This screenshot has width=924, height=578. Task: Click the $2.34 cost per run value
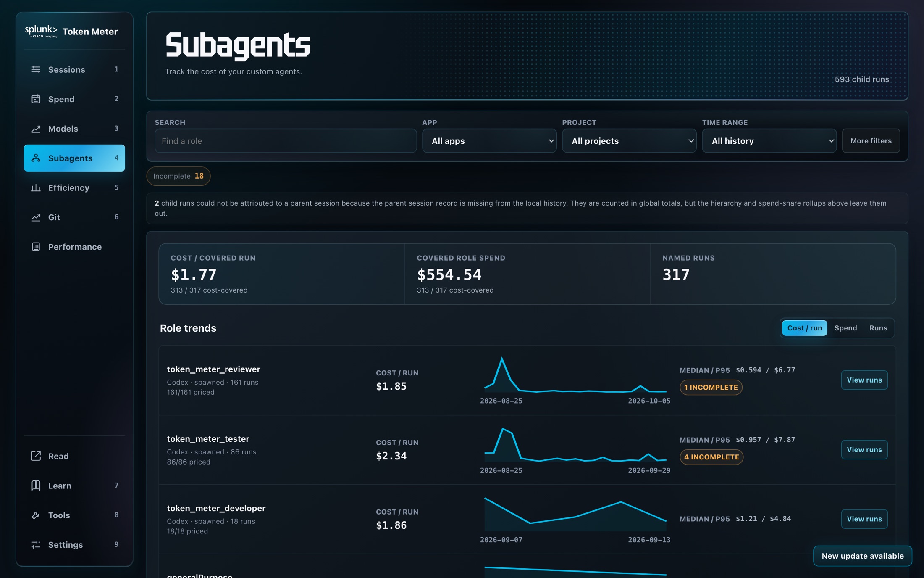(x=391, y=456)
